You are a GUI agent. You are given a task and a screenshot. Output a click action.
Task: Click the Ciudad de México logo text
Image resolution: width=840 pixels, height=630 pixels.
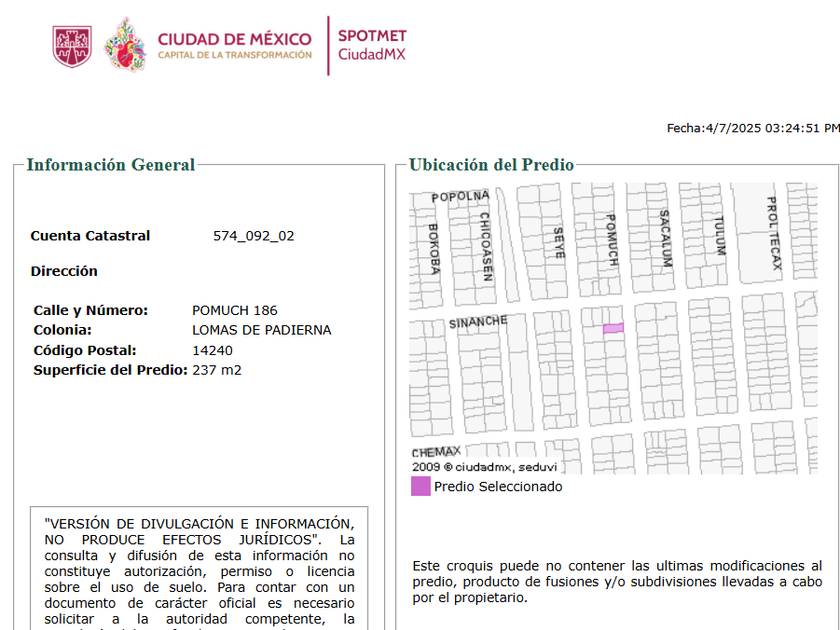click(x=235, y=46)
